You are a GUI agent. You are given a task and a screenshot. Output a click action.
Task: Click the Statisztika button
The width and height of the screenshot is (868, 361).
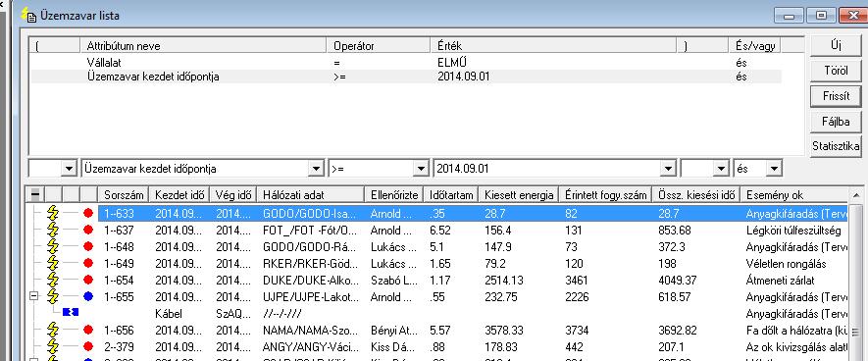[836, 146]
